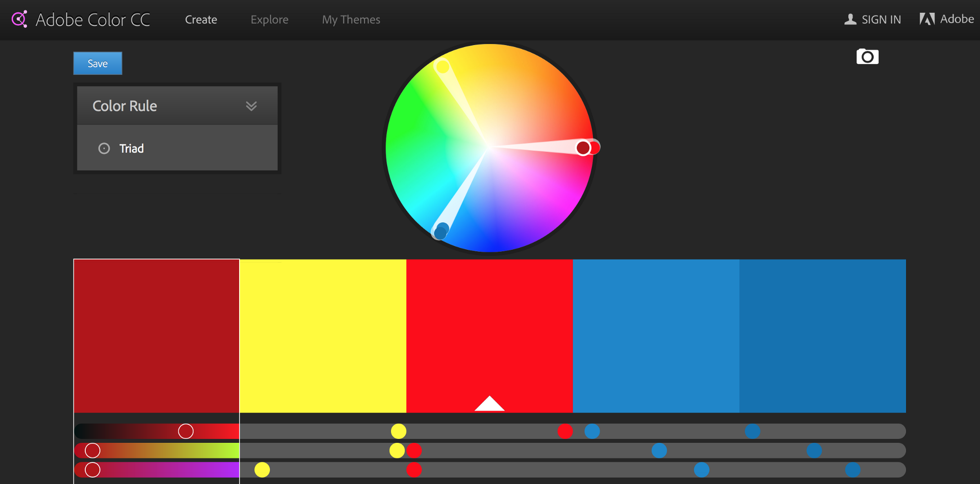Click the Adobe text in header

point(957,19)
